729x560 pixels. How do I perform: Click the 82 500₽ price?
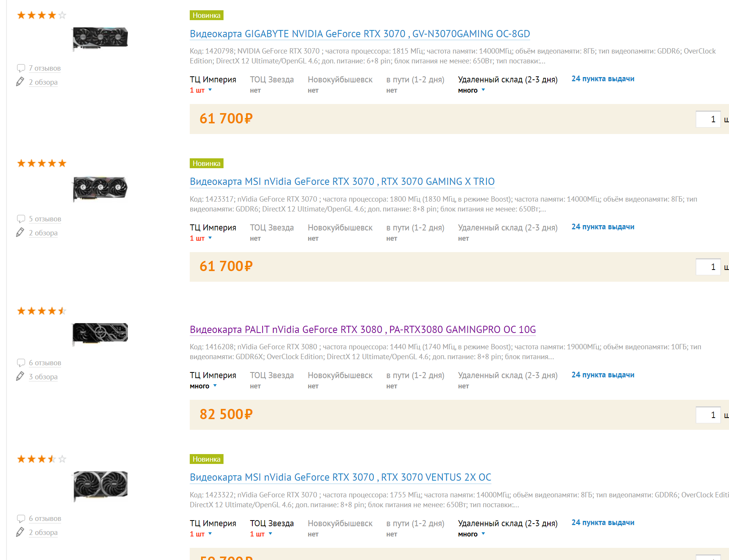[x=226, y=415]
